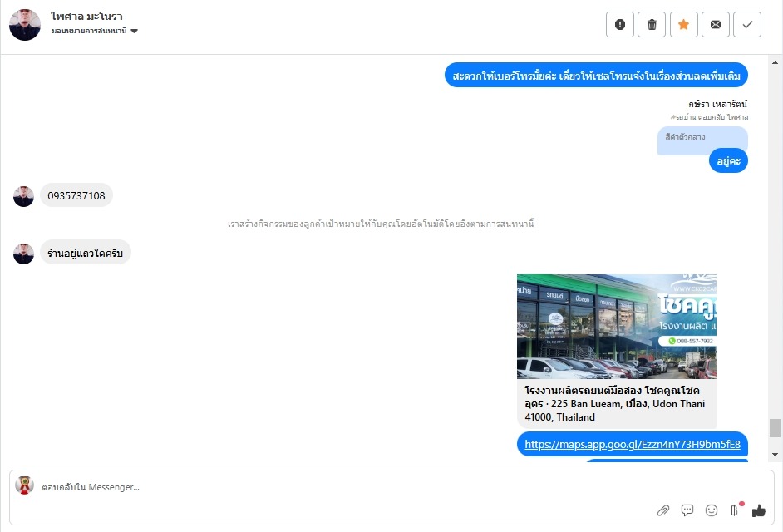The width and height of the screenshot is (783, 532).
Task: Click the chat scrollbar thumb
Action: tap(775, 428)
